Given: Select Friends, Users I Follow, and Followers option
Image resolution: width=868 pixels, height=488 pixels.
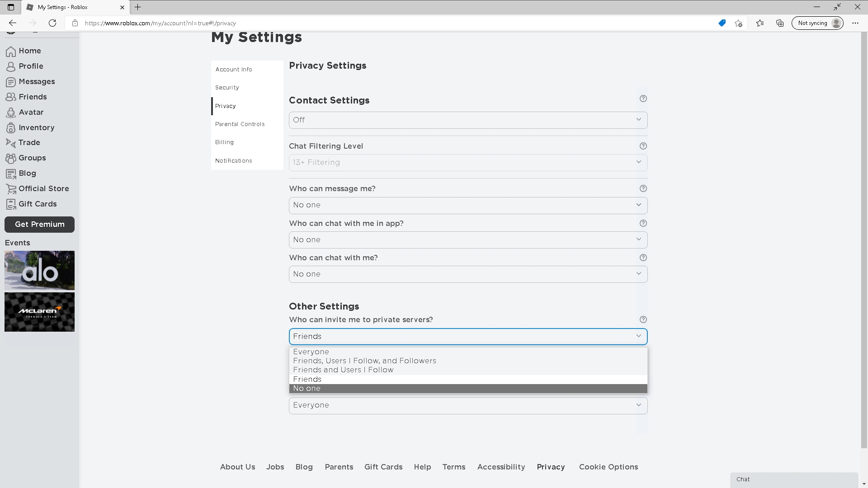Looking at the screenshot, I should tap(468, 361).
